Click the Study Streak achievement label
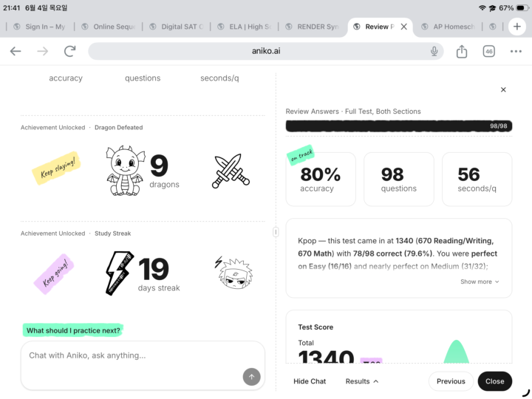The height and width of the screenshot is (399, 532). (112, 233)
